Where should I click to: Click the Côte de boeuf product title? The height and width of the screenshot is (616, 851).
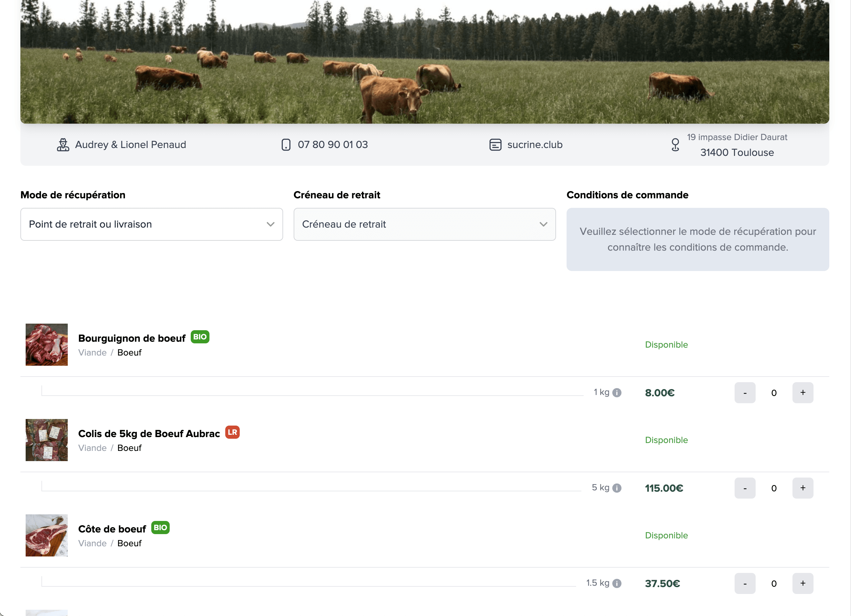click(112, 529)
